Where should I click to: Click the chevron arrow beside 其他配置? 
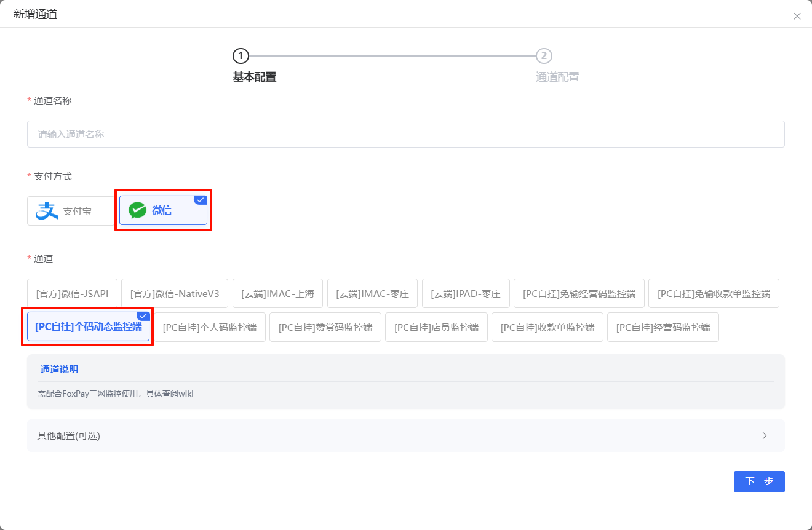(x=765, y=436)
